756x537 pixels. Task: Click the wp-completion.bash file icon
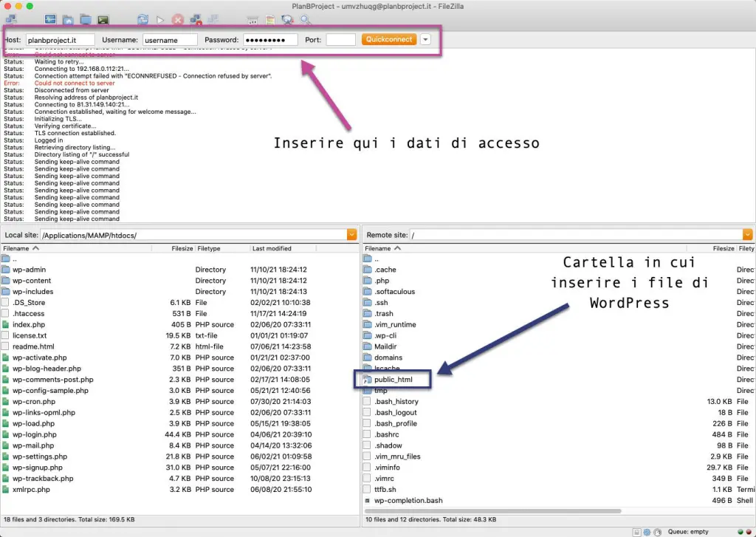(368, 500)
